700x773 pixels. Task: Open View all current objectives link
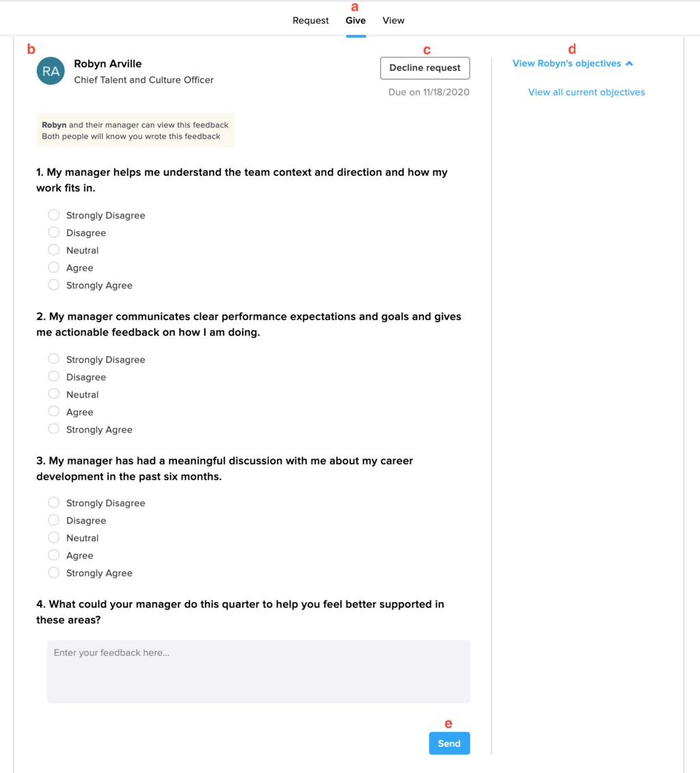[587, 92]
